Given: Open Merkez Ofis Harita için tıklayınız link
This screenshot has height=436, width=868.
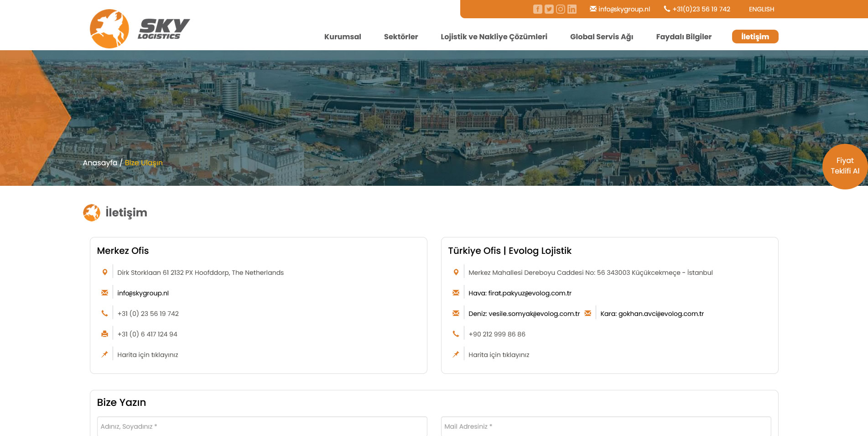Looking at the screenshot, I should click(148, 355).
